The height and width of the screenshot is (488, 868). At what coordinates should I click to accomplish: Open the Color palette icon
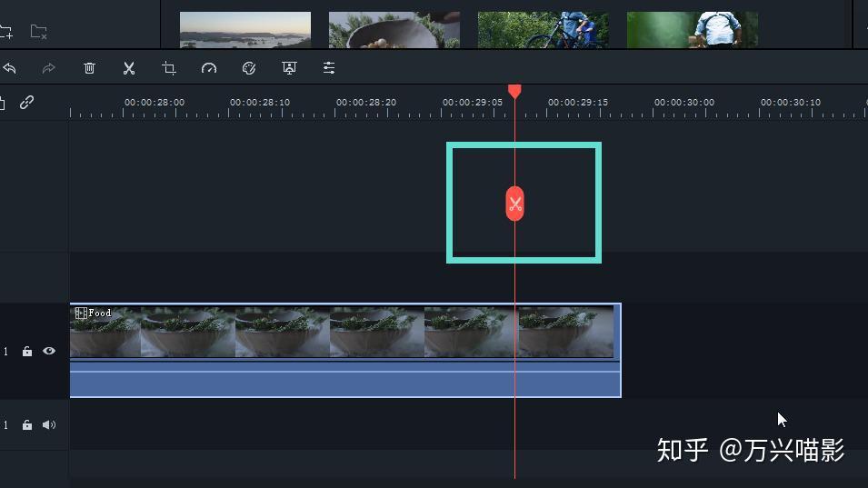click(249, 68)
